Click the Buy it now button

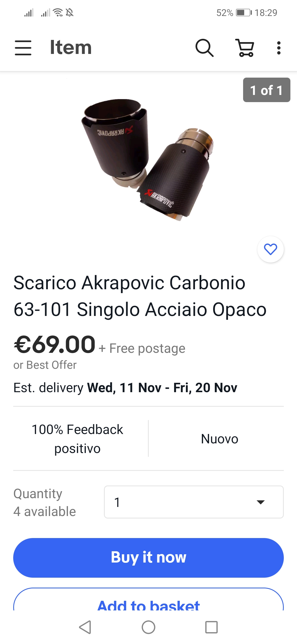point(148,558)
